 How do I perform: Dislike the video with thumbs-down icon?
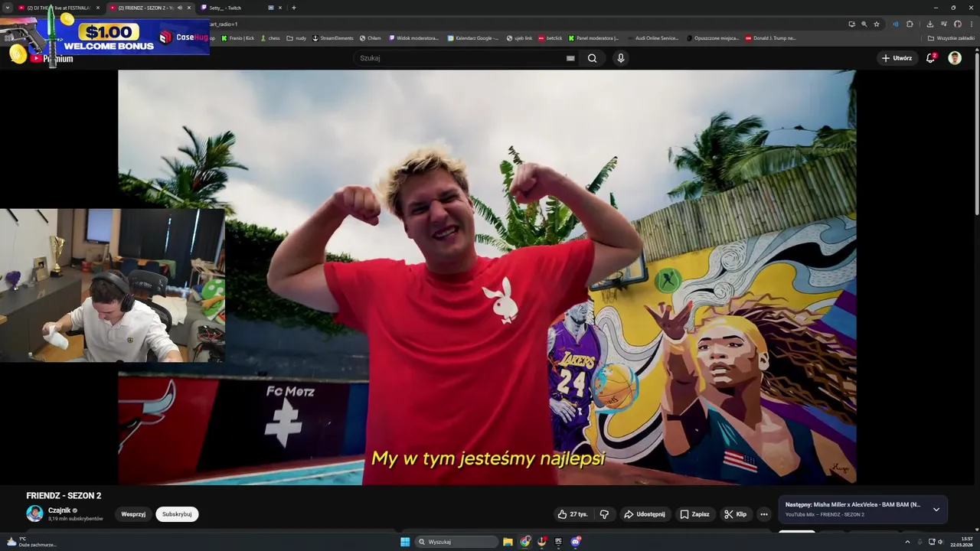(x=604, y=514)
